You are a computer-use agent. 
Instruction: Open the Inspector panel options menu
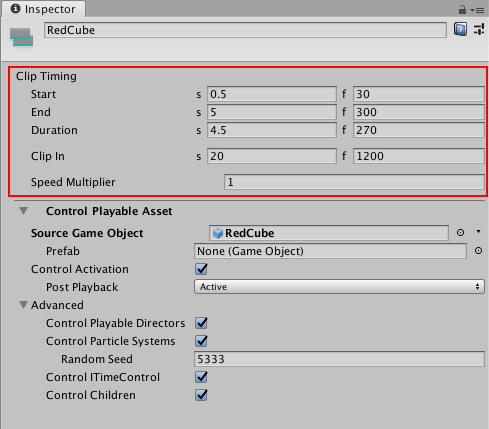point(477,10)
